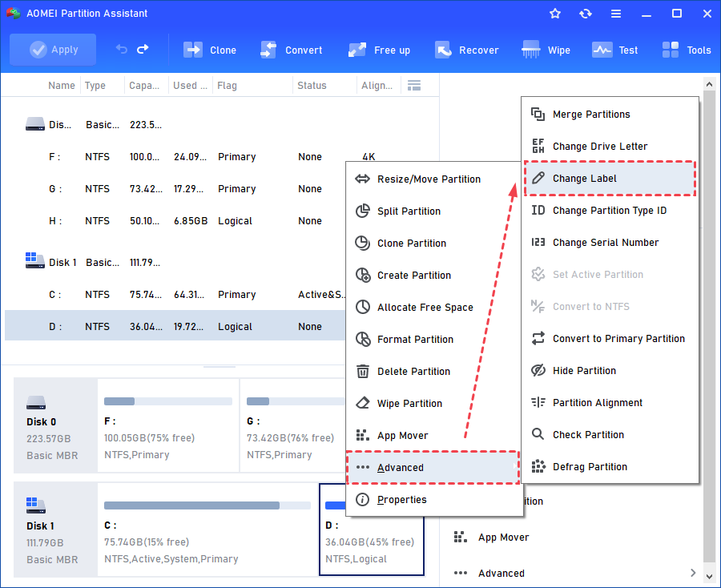Choose Change Drive Letter in submenu

coord(610,147)
